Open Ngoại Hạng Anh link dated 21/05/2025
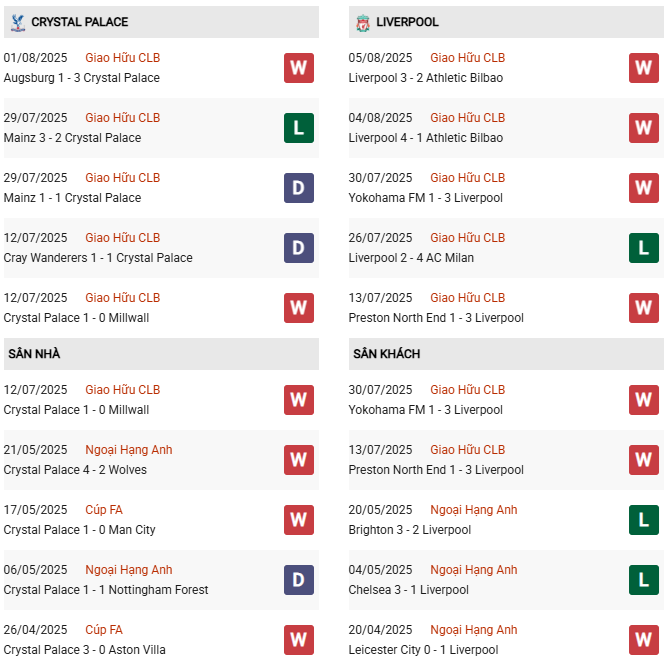 [x=129, y=450]
